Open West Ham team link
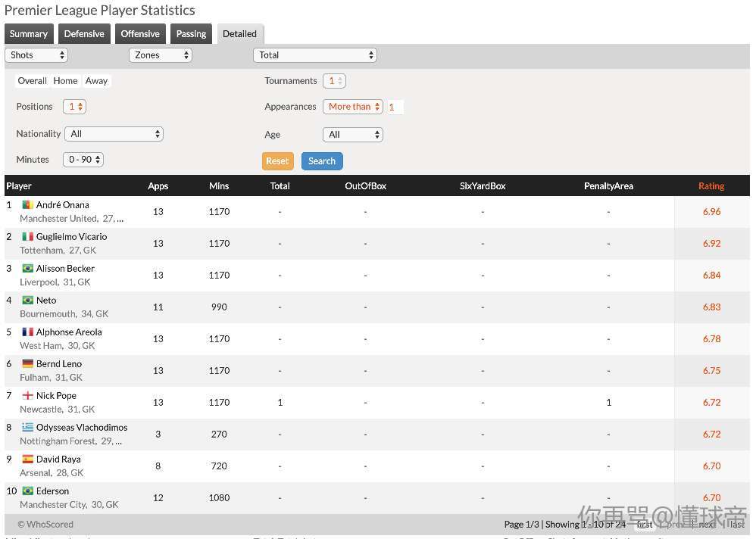 tap(41, 346)
